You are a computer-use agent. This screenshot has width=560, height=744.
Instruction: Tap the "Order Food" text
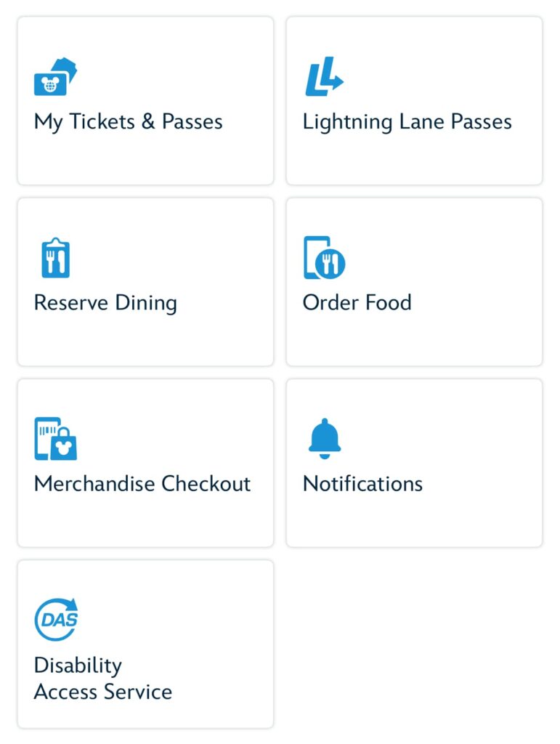point(357,303)
